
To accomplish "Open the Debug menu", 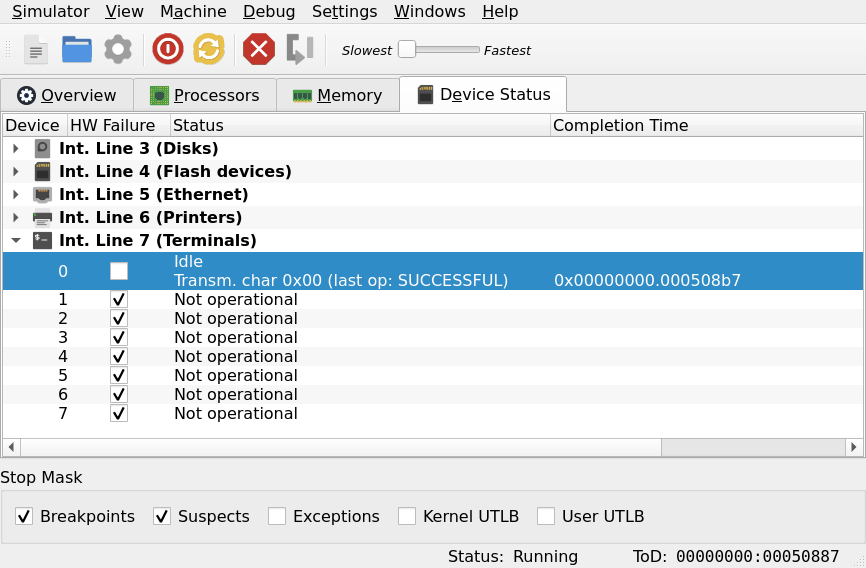I will tap(269, 12).
